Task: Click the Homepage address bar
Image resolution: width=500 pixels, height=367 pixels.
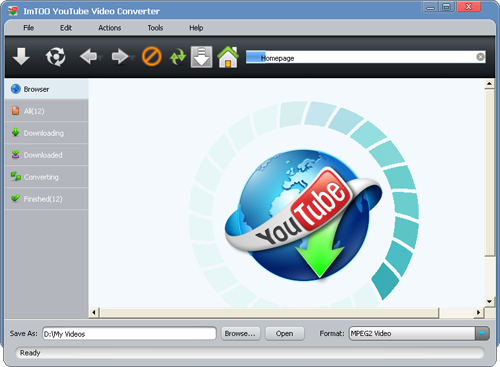Action: [x=365, y=57]
